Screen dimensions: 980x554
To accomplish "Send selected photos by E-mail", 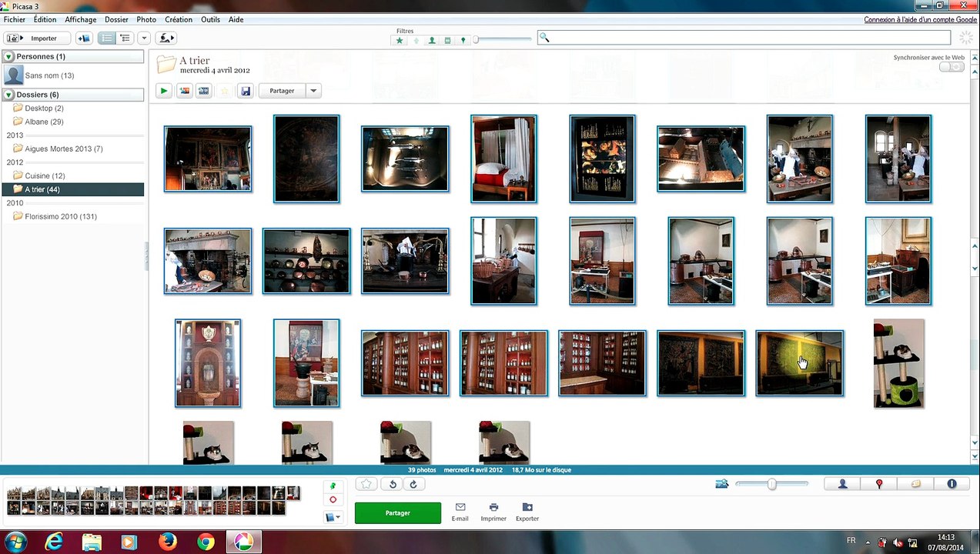I will pyautogui.click(x=460, y=512).
